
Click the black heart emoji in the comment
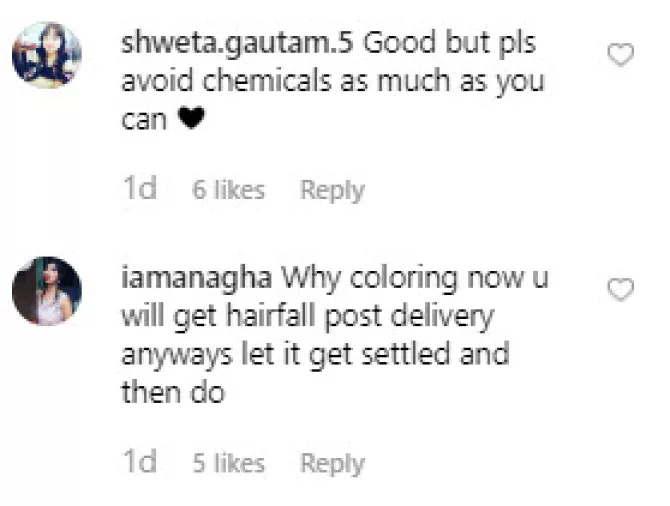[191, 118]
